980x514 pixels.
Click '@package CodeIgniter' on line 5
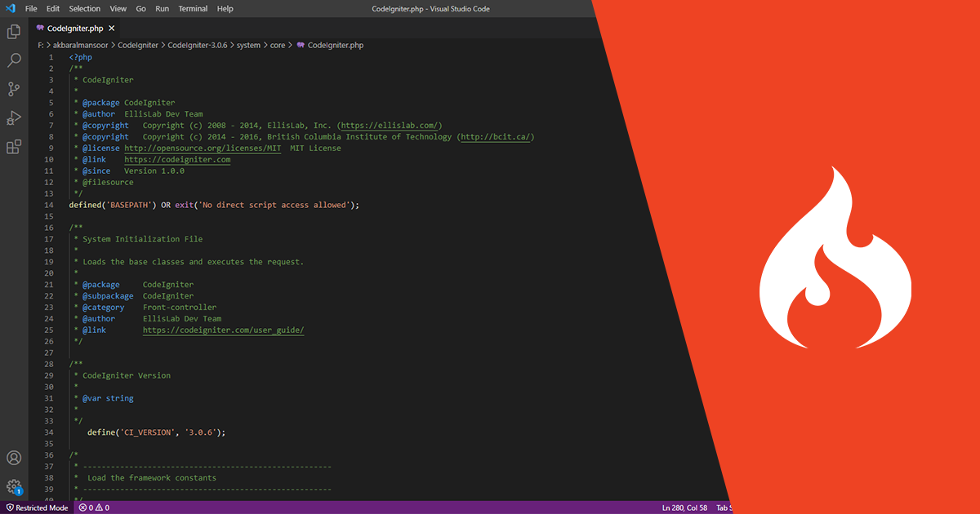128,103
